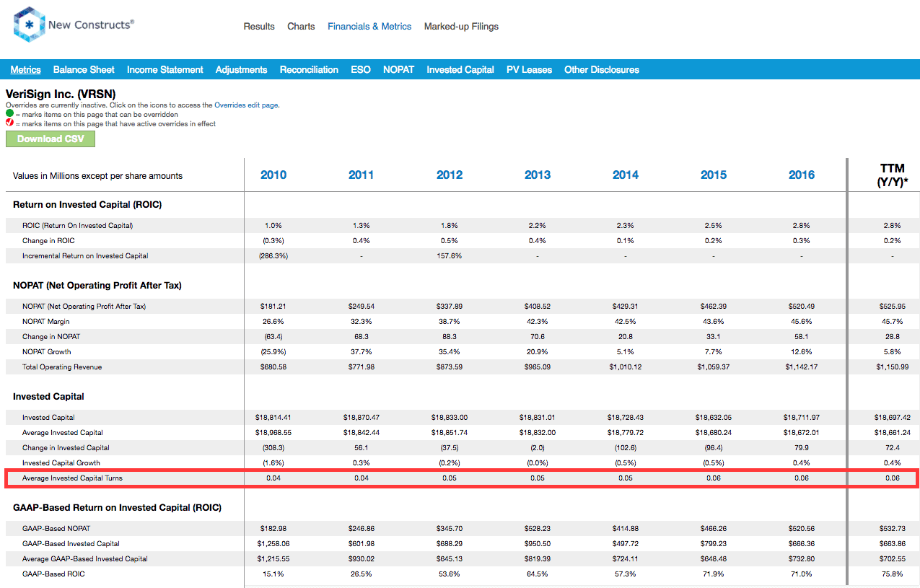Viewport: 920px width, 588px height.
Task: Click the 2012 NOPAT Margin cell 38.7%
Action: point(450,322)
